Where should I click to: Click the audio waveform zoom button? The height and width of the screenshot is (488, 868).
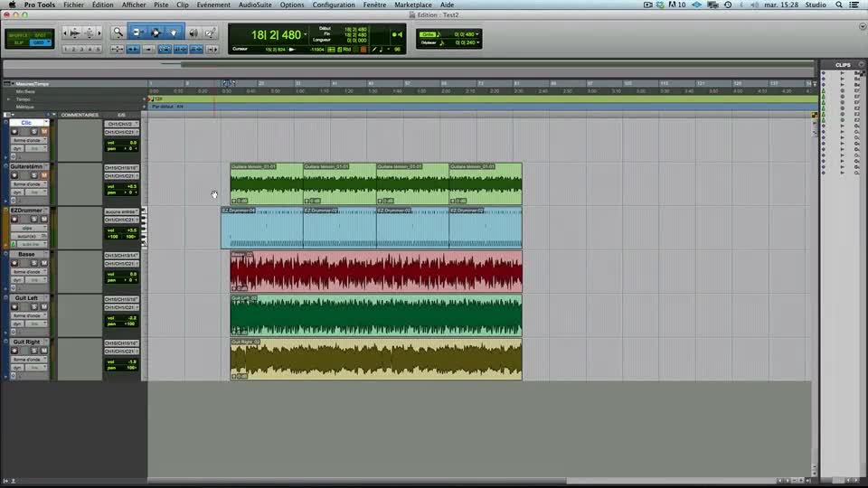tap(75, 33)
